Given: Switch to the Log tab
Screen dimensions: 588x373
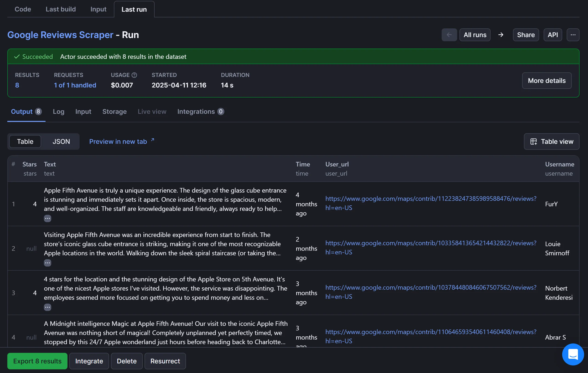Looking at the screenshot, I should [59, 112].
